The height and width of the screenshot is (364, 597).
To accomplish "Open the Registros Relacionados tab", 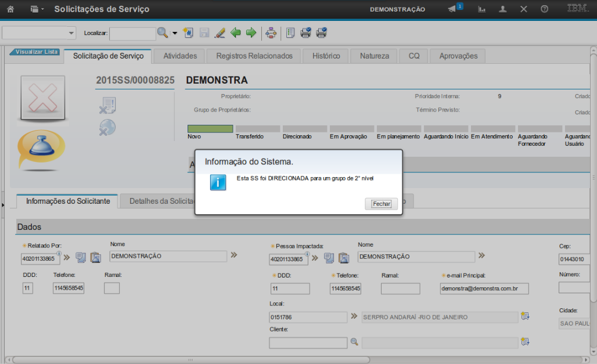I will click(x=254, y=56).
